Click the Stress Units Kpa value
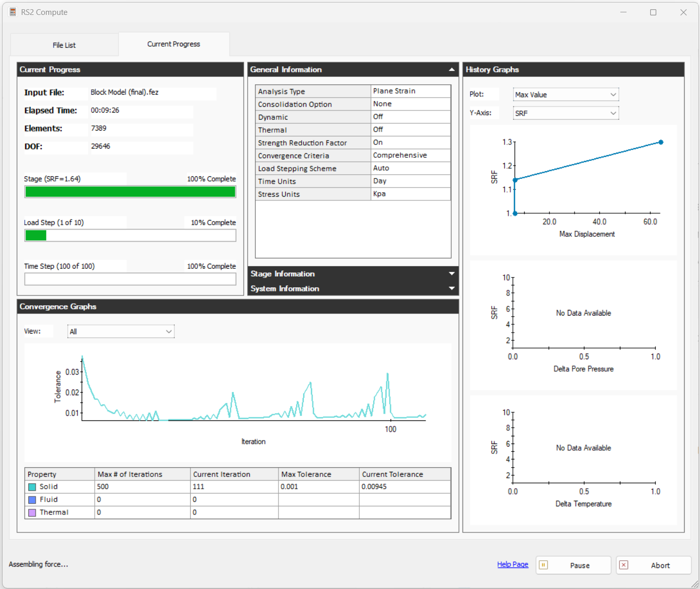 click(x=411, y=194)
